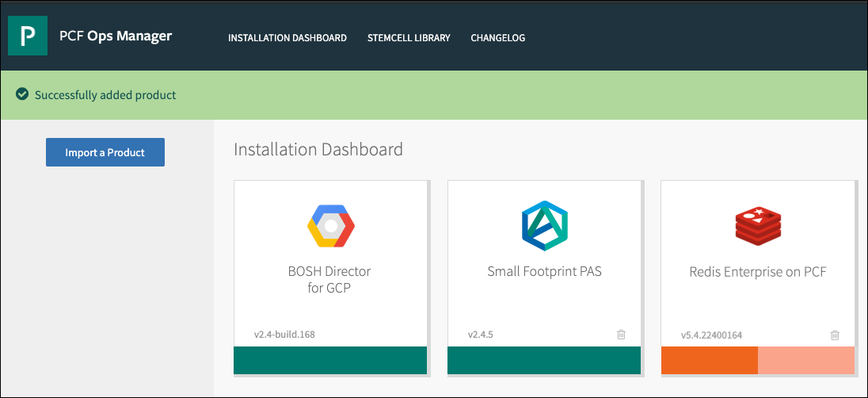Open Small Footprint PAS tile name
Image resolution: width=868 pixels, height=398 pixels.
coord(544,271)
